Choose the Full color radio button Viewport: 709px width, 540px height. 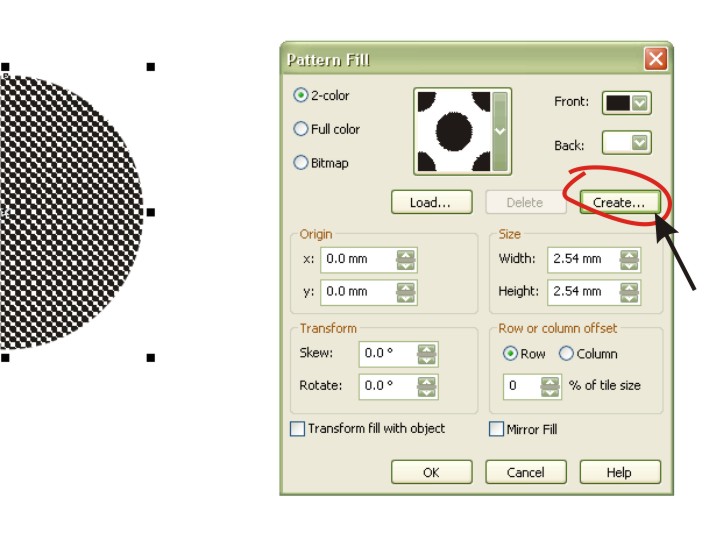coord(301,129)
